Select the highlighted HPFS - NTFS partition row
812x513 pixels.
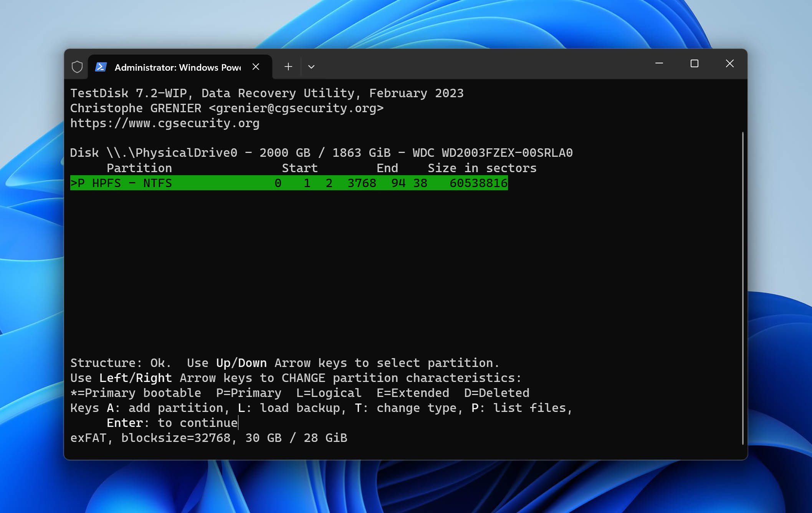289,183
